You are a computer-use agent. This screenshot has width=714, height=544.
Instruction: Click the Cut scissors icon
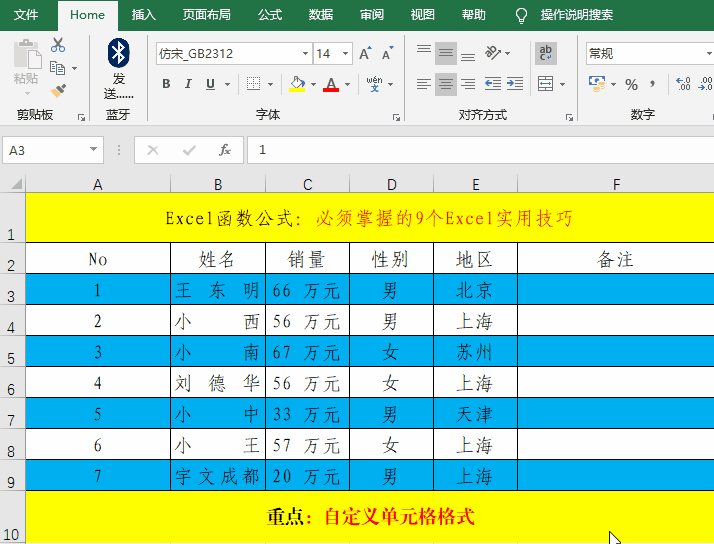tap(58, 45)
